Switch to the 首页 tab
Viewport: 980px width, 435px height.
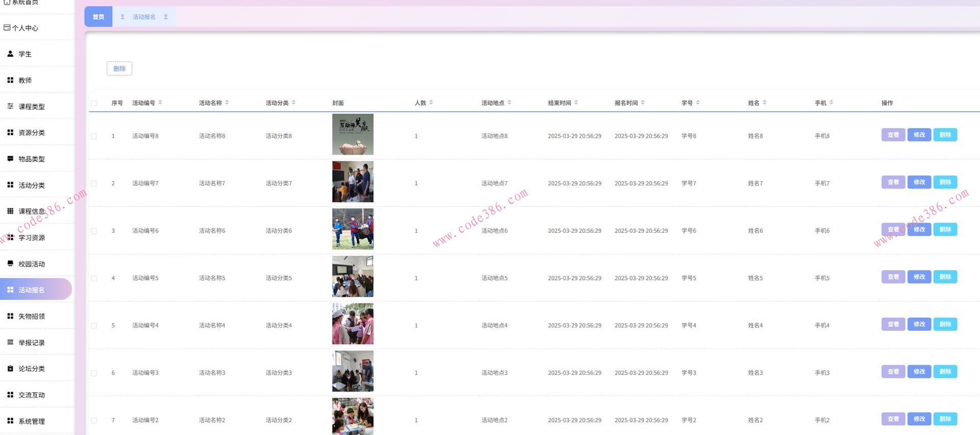point(98,17)
